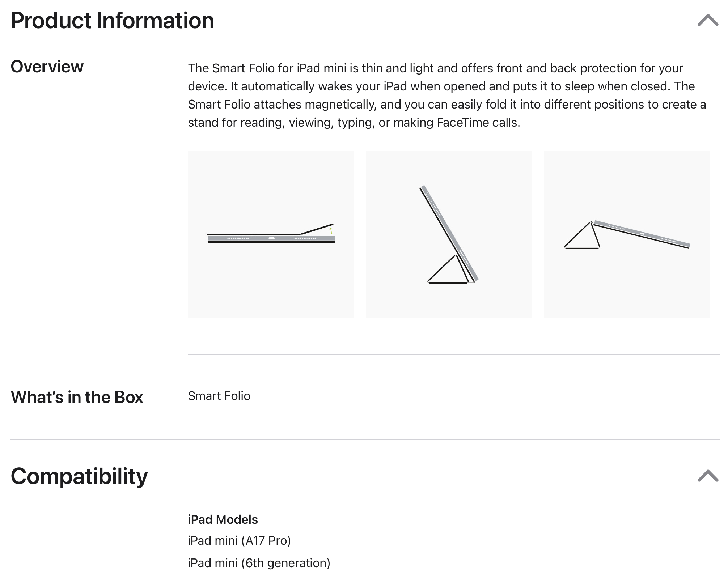
Task: Select the Overview section label
Action: point(47,67)
